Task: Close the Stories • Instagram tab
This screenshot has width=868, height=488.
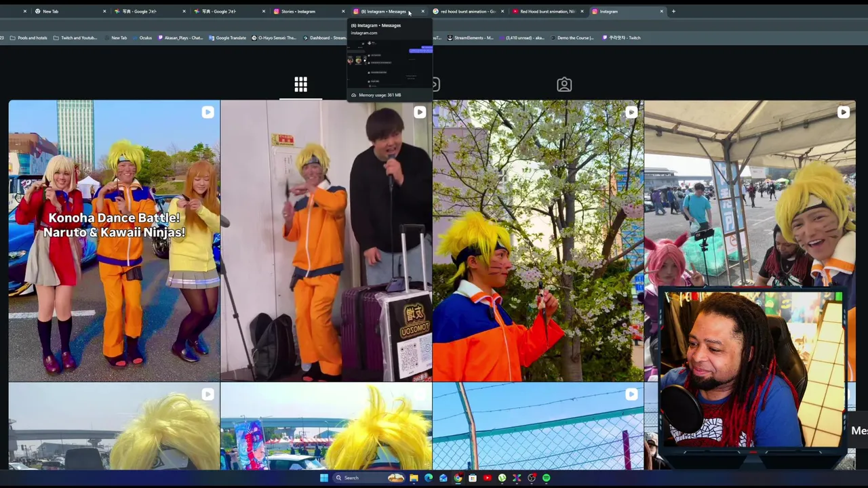Action: click(342, 12)
